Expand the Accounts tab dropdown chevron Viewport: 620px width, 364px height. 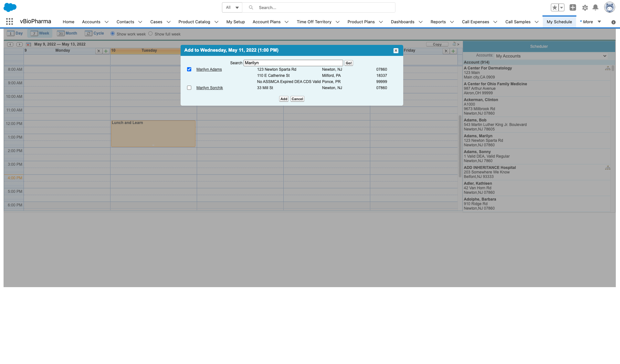coord(107,22)
